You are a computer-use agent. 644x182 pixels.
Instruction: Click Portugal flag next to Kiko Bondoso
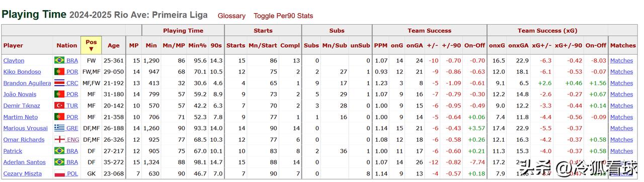coord(59,72)
